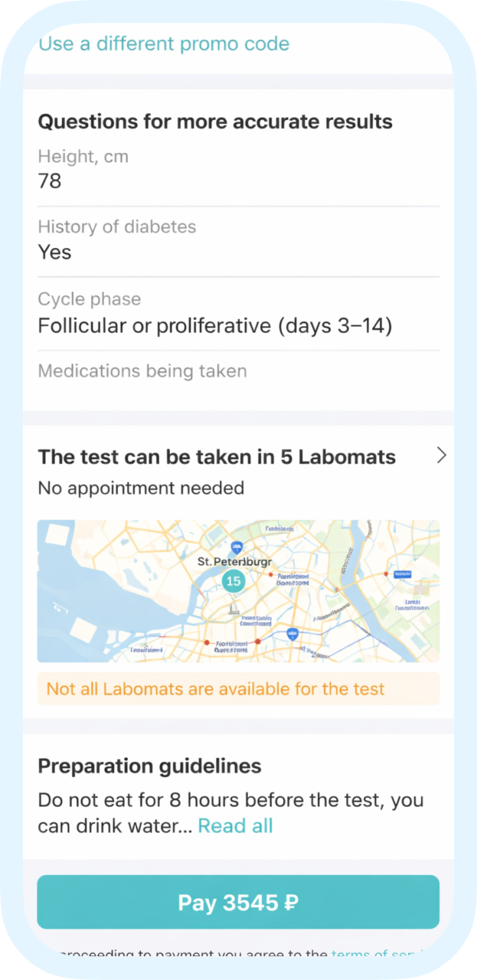This screenshot has height=980, width=477.
Task: Click the monument icon below the 15 cluster
Action: click(x=232, y=610)
